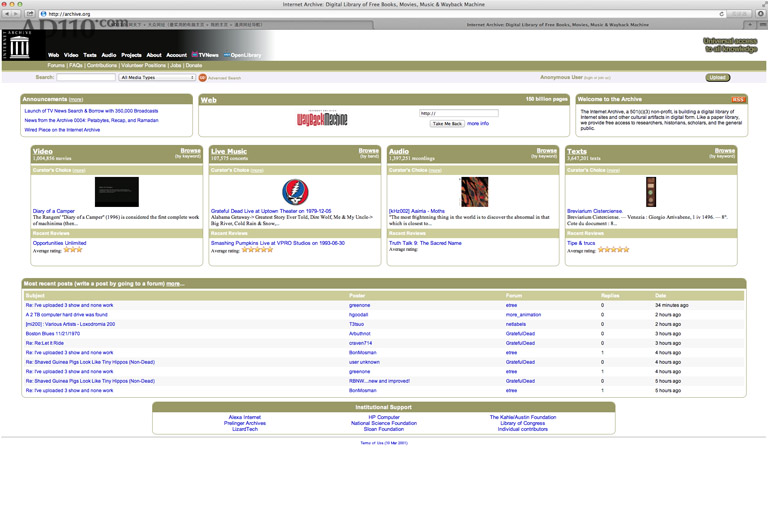Switch to the first Chinese-titled tab
Screen dimensions: 768x511
click(188, 24)
